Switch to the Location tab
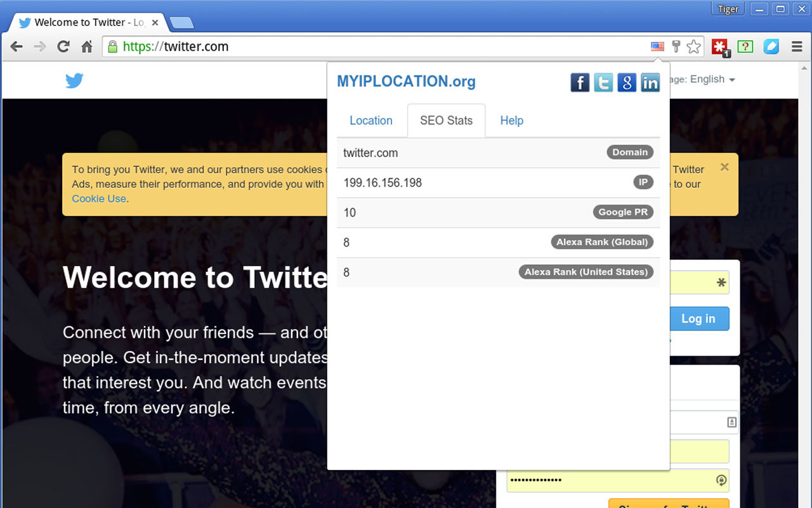This screenshot has height=508, width=812. click(371, 121)
